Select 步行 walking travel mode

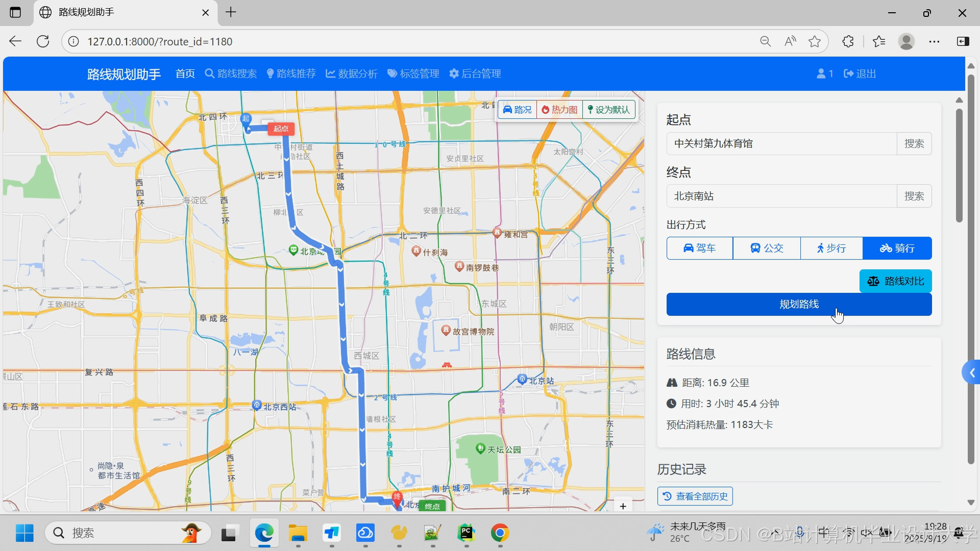[831, 248]
